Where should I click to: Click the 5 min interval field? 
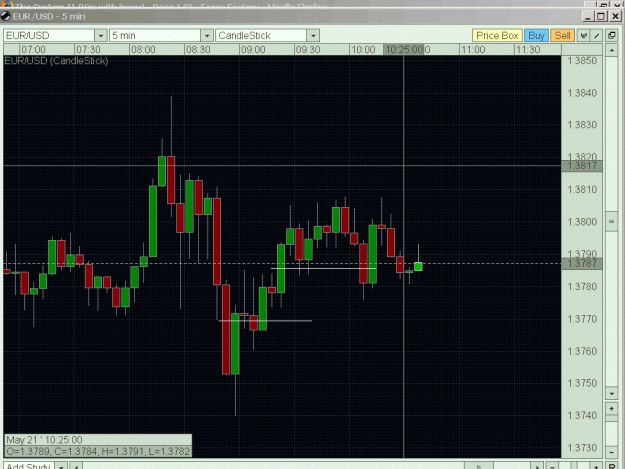[x=155, y=35]
